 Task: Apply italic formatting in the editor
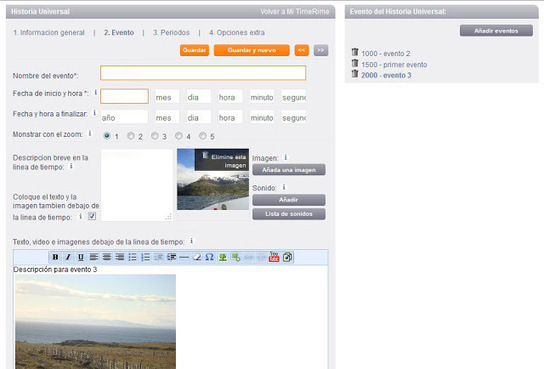[x=68, y=257]
